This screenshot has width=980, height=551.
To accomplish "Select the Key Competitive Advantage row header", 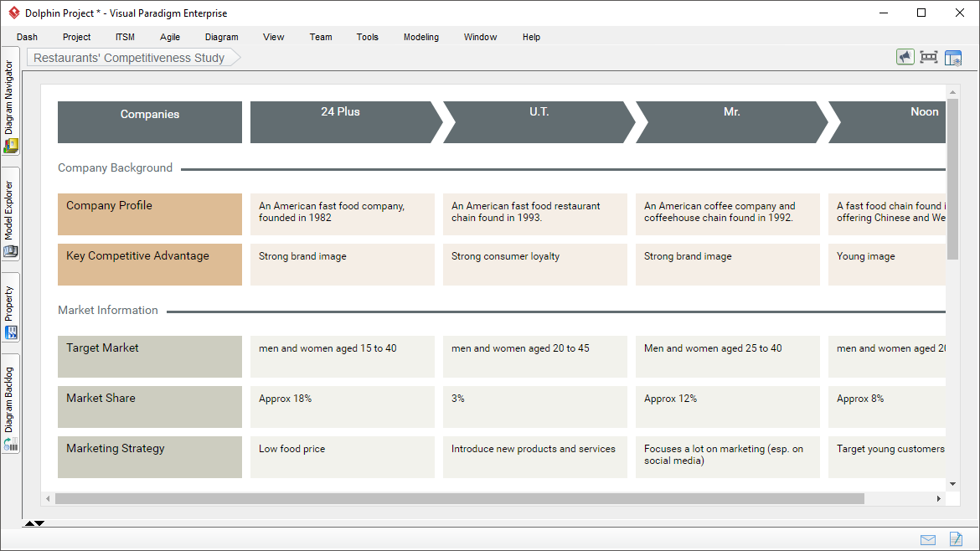I will coord(150,265).
